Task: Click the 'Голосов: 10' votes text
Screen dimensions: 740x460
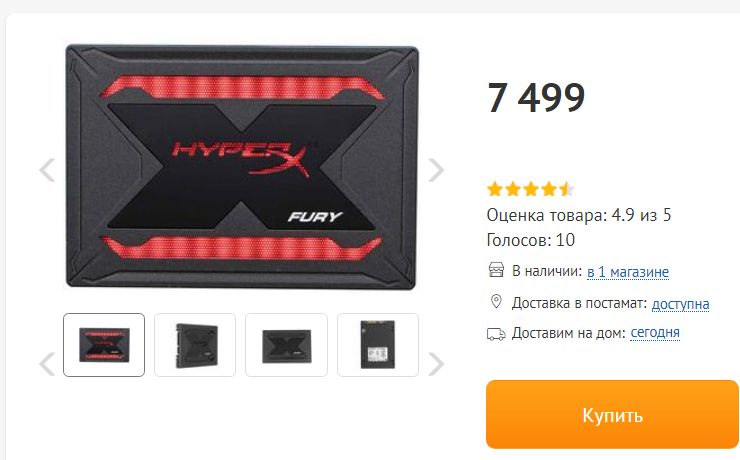Action: point(530,240)
